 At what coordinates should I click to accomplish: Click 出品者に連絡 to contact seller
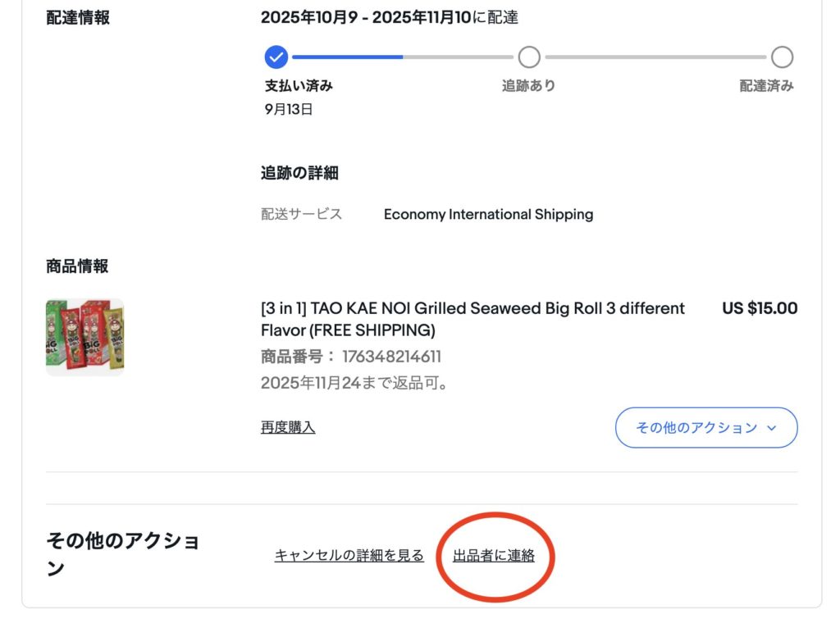[494, 556]
